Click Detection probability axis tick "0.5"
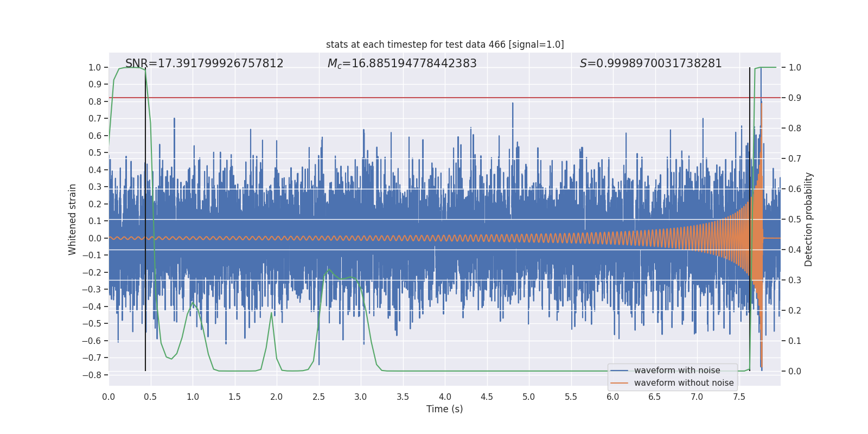This screenshot has width=868, height=434. tap(795, 220)
